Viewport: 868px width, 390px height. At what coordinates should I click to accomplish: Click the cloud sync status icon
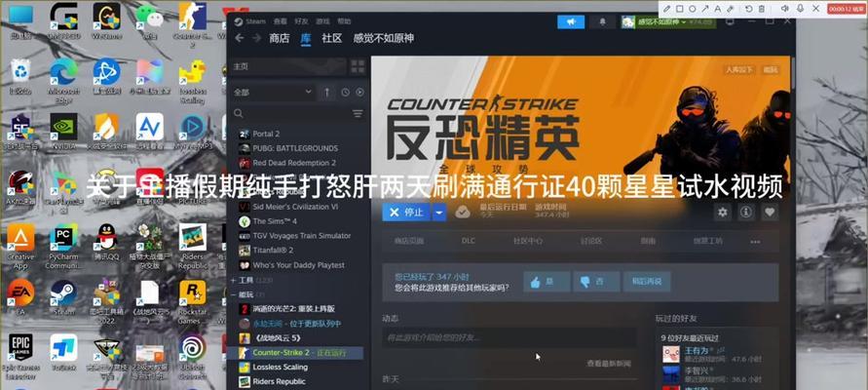[462, 212]
